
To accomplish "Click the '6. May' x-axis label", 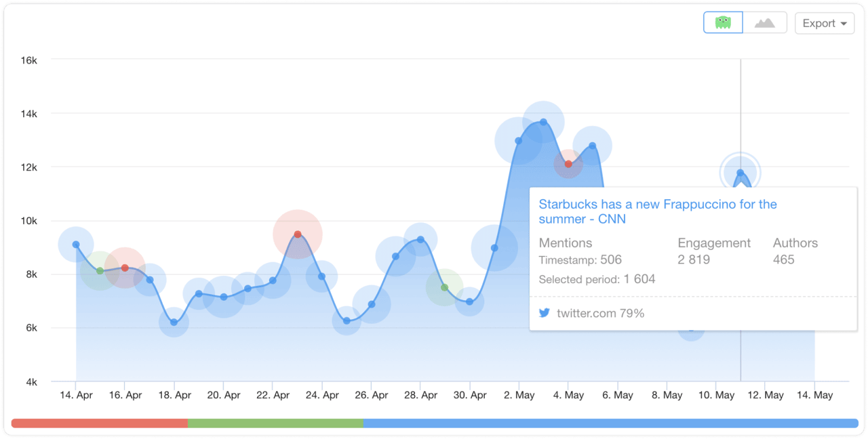I will [618, 395].
